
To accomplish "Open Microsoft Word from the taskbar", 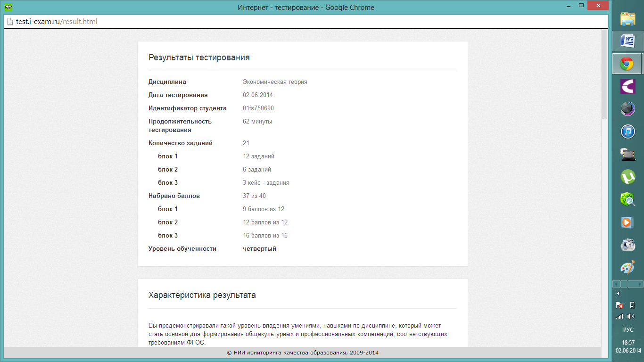I will pos(627,41).
